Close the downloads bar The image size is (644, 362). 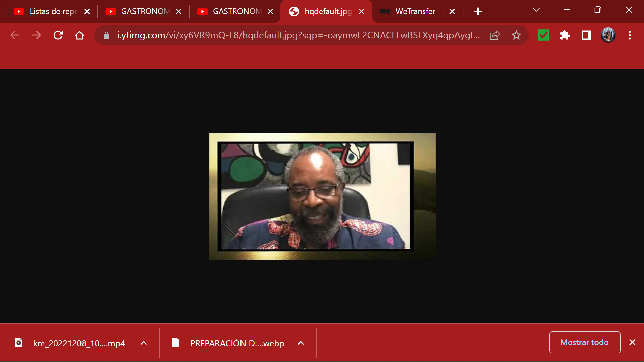coord(632,342)
